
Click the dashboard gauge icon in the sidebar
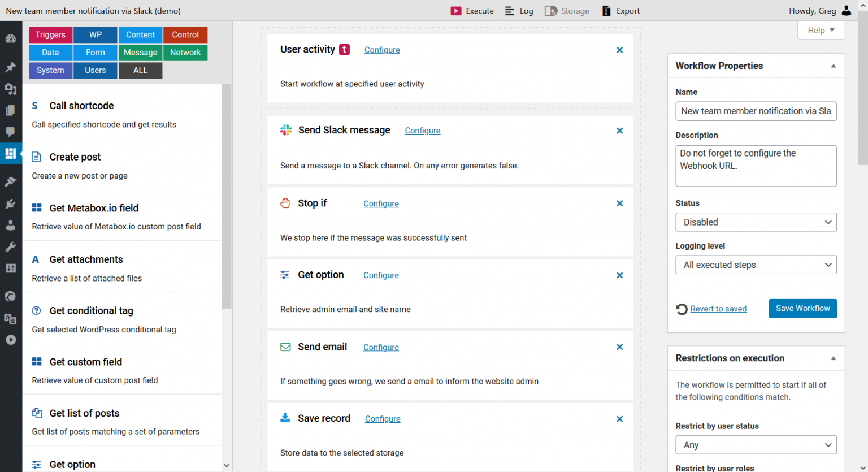coord(11,38)
